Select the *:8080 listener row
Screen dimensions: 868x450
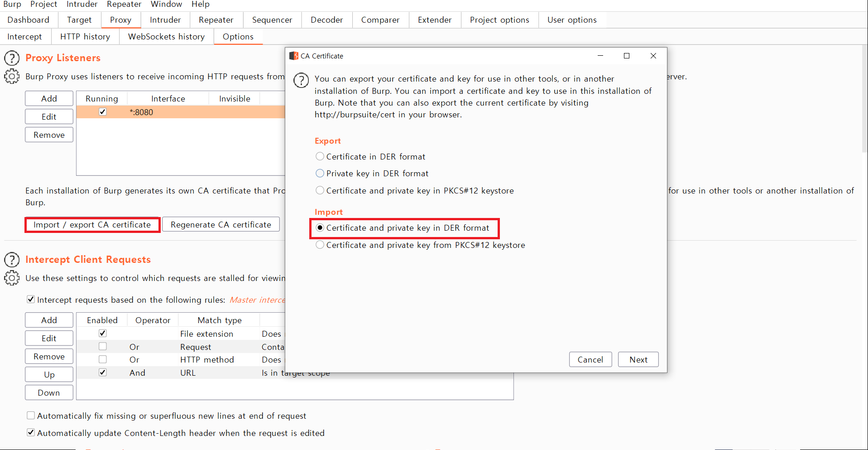pyautogui.click(x=181, y=112)
